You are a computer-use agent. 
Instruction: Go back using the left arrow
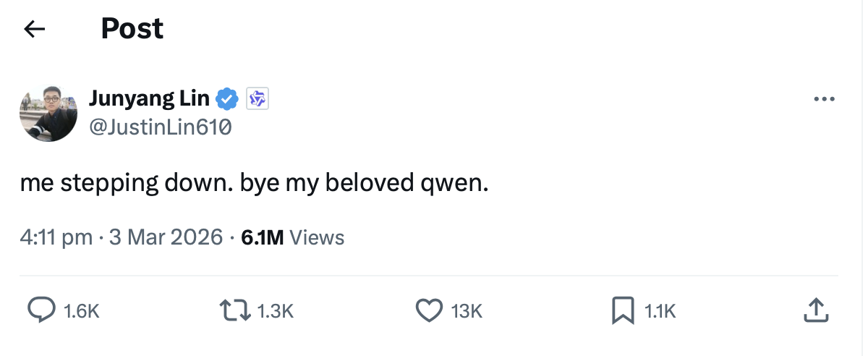[34, 29]
